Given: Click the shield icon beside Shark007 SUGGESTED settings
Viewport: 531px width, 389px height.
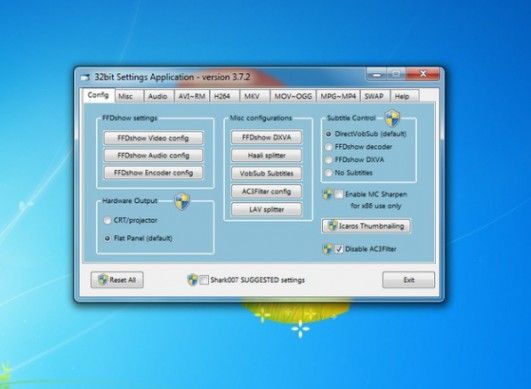Looking at the screenshot, I should 192,280.
